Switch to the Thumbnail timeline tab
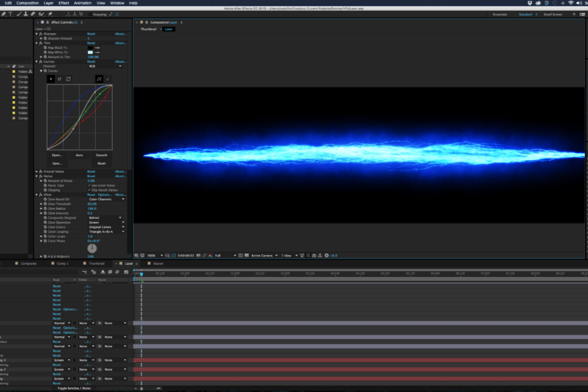588x392 pixels. pos(96,263)
